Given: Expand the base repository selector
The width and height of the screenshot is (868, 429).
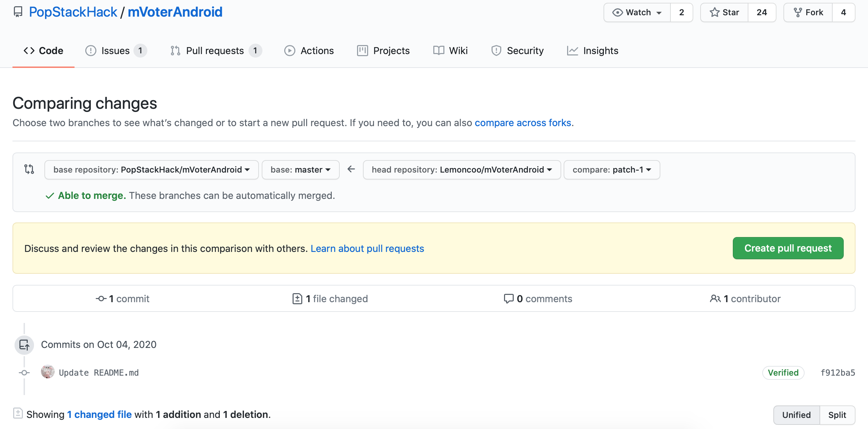Looking at the screenshot, I should pos(151,170).
